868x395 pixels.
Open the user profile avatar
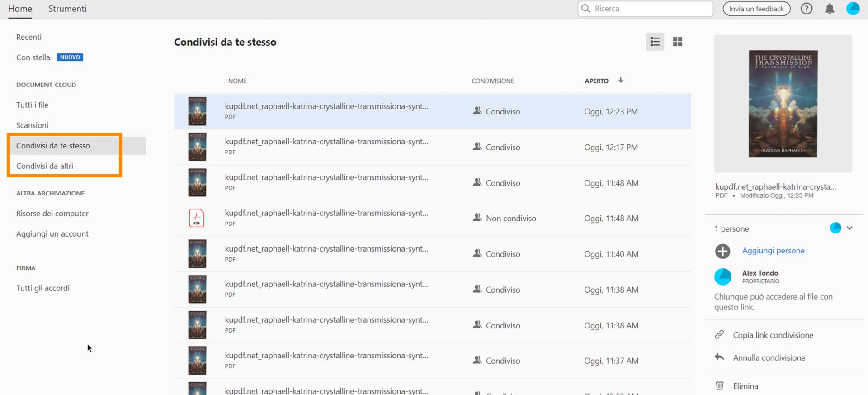pyautogui.click(x=853, y=9)
